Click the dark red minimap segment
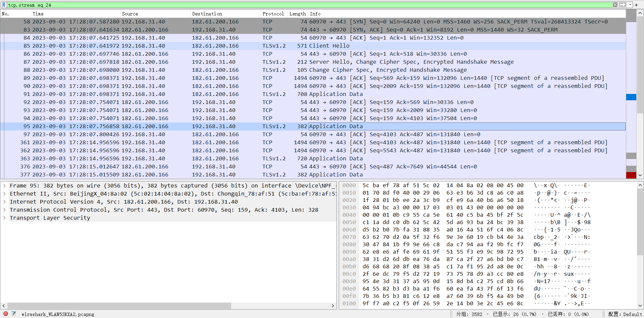Viewport: 644px width, 318px height. point(631,175)
